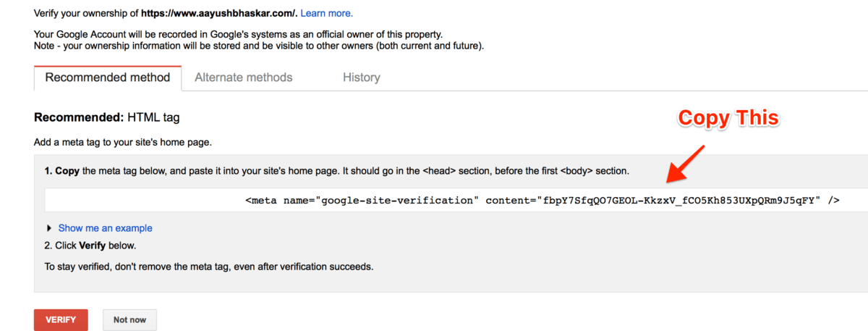Dismiss with the Not now button

click(x=129, y=320)
